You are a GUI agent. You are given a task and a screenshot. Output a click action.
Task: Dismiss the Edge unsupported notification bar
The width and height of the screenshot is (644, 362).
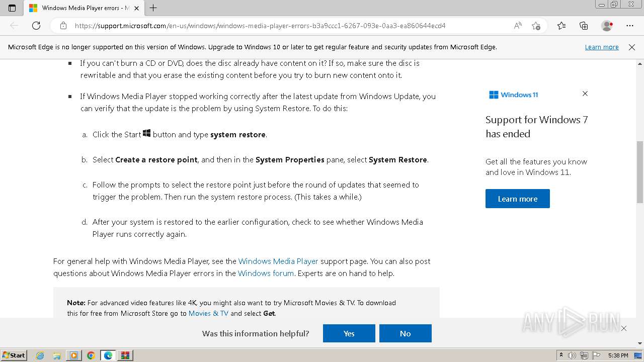[x=632, y=47]
